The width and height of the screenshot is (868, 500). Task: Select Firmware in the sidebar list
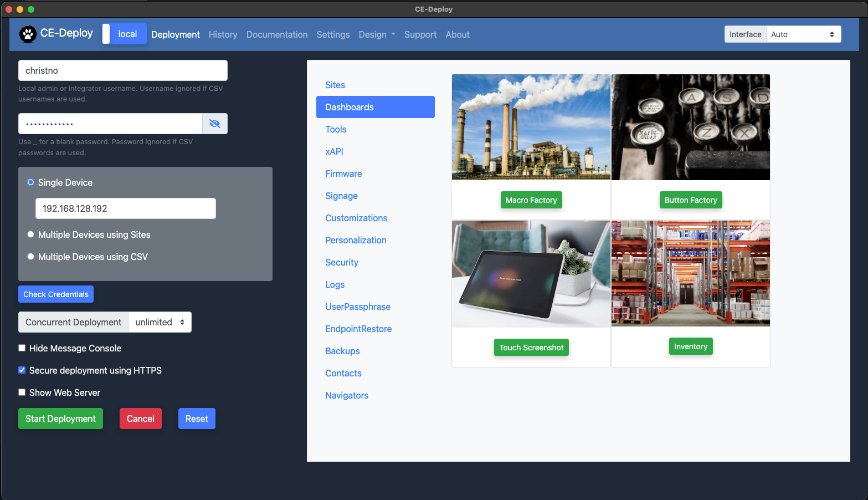pos(343,174)
